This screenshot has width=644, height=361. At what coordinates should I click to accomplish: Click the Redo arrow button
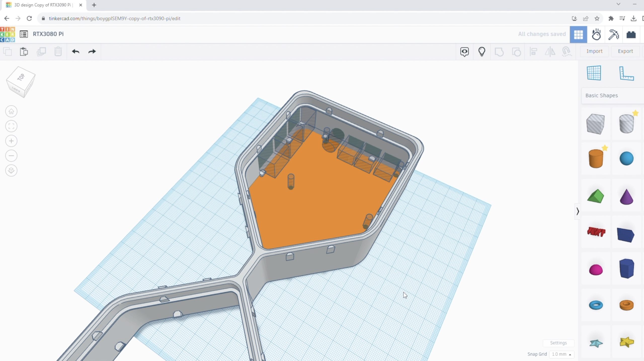[x=92, y=52]
